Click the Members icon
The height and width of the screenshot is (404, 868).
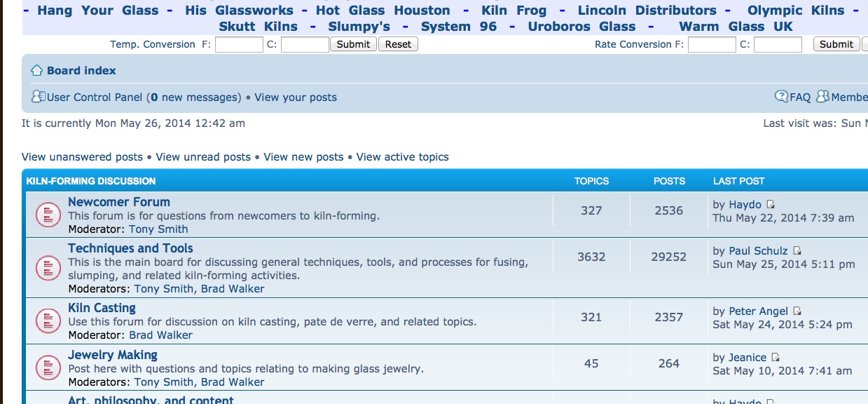[x=822, y=97]
